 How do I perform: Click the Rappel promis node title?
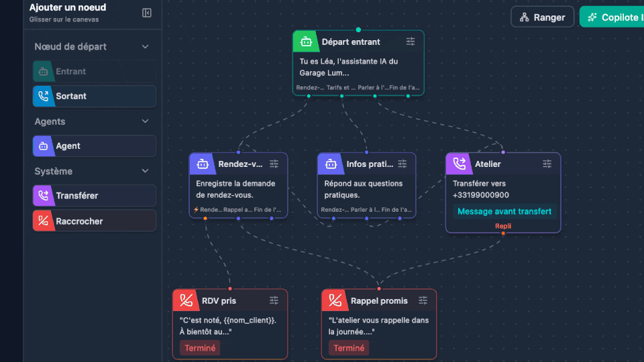[x=379, y=301]
